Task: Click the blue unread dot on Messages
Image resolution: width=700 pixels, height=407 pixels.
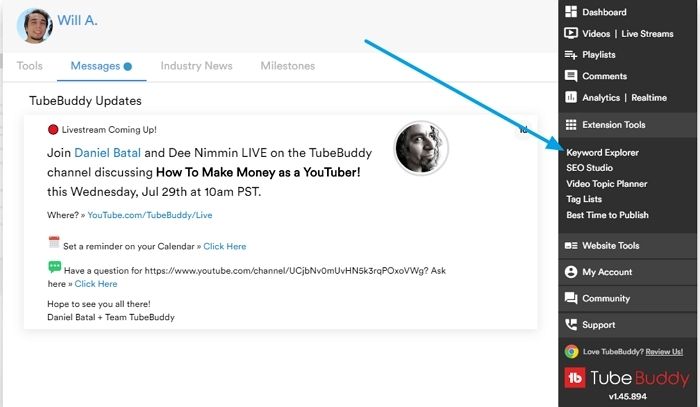Action: [128, 66]
